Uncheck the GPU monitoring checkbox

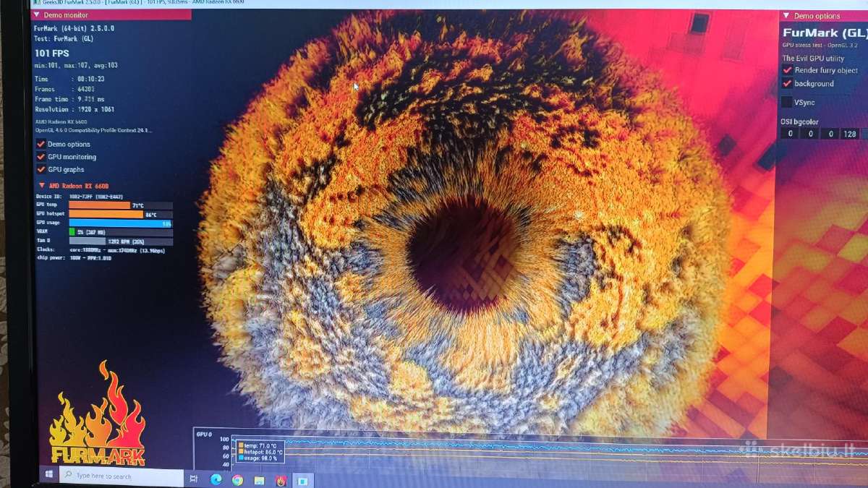pos(41,156)
